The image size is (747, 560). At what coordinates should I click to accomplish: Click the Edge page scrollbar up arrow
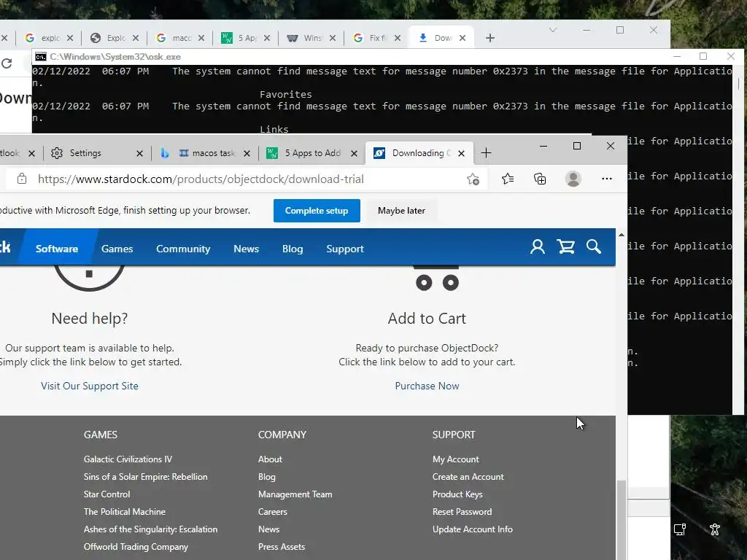click(622, 235)
